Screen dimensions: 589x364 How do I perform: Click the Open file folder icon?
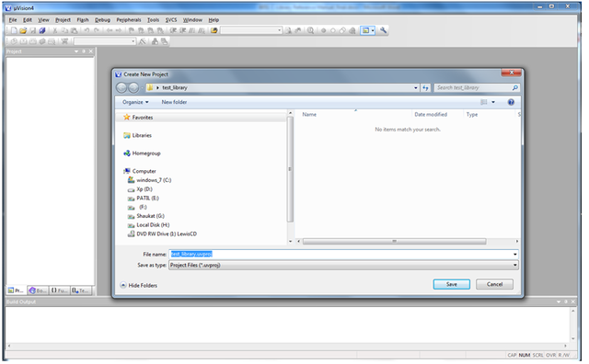pyautogui.click(x=23, y=30)
